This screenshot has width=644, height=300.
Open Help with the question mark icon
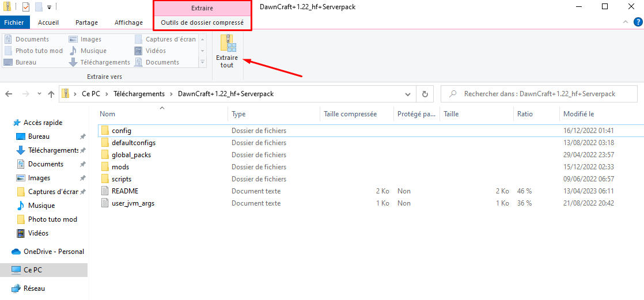click(x=638, y=22)
